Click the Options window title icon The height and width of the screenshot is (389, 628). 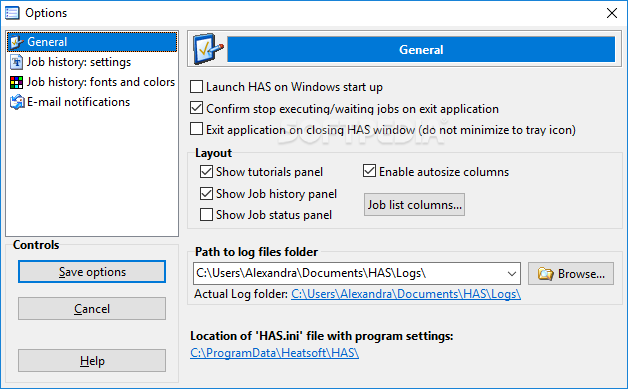tap(12, 13)
